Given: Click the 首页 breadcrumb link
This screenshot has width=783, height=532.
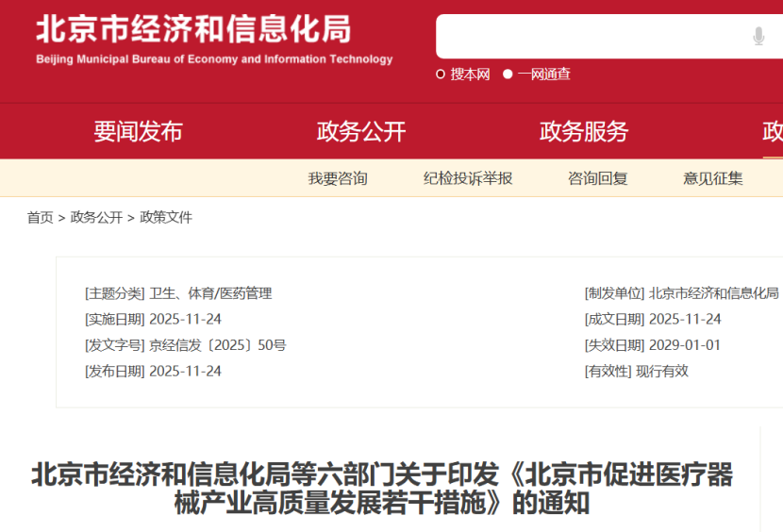Looking at the screenshot, I should tap(40, 217).
